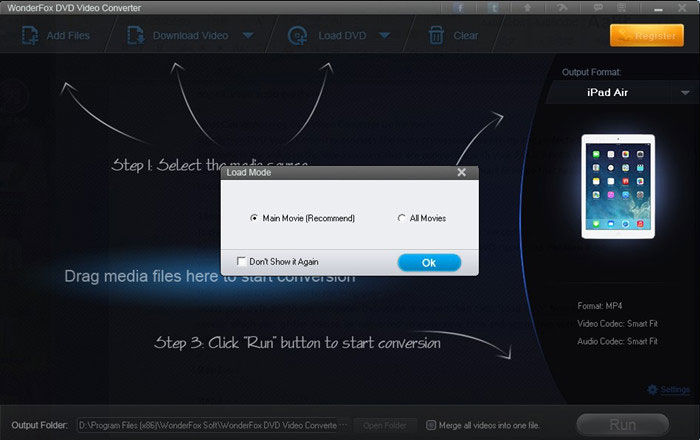This screenshot has width=700, height=440.
Task: Open the iPad Air output format dropdown
Action: pyautogui.click(x=685, y=92)
